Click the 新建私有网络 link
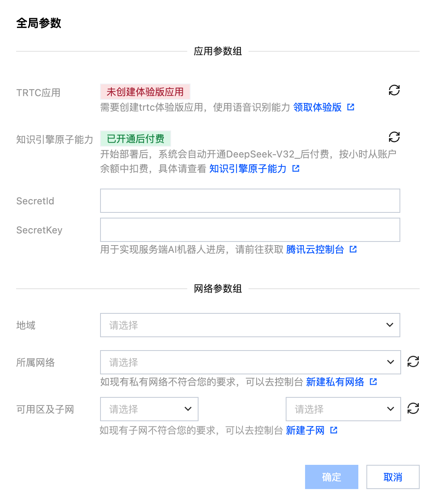This screenshot has height=504, width=435. tap(335, 382)
